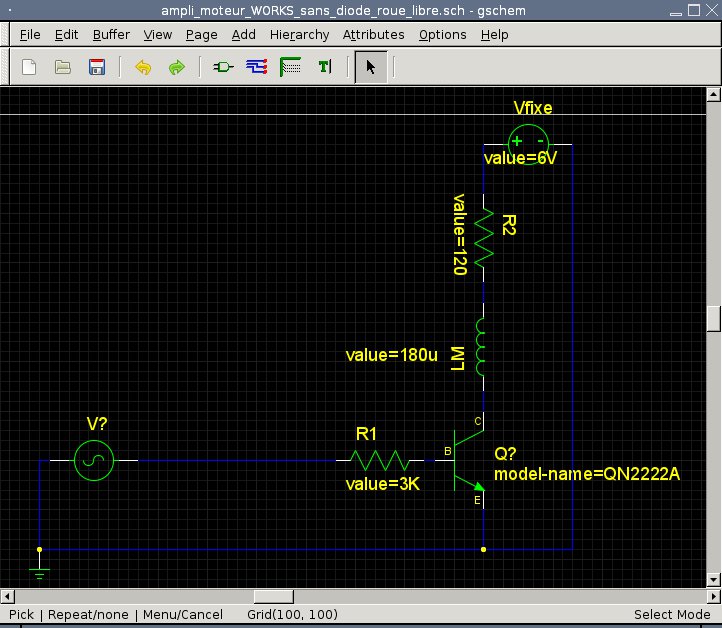
Task: Save the schematic with the floppy icon
Action: coord(97,67)
